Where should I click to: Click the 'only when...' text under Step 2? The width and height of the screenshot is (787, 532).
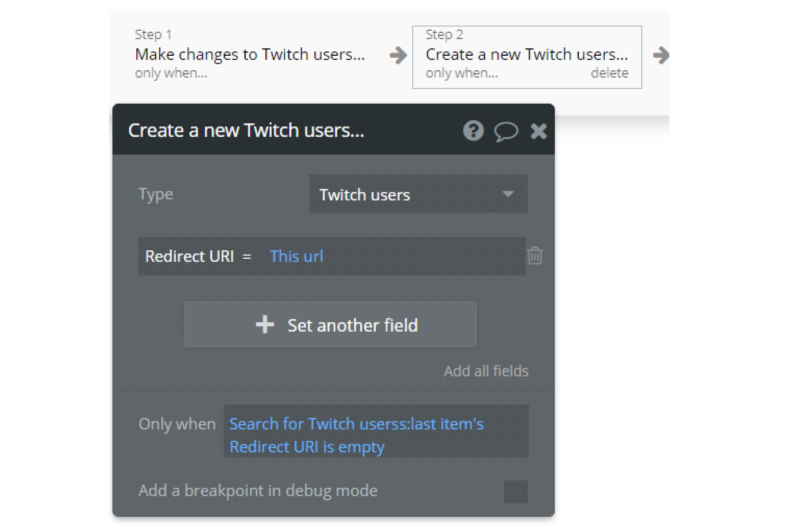462,73
